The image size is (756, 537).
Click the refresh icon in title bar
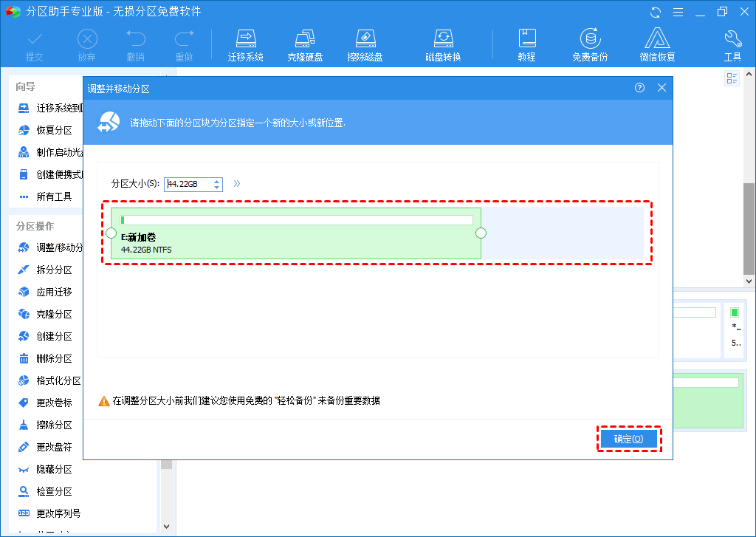656,12
